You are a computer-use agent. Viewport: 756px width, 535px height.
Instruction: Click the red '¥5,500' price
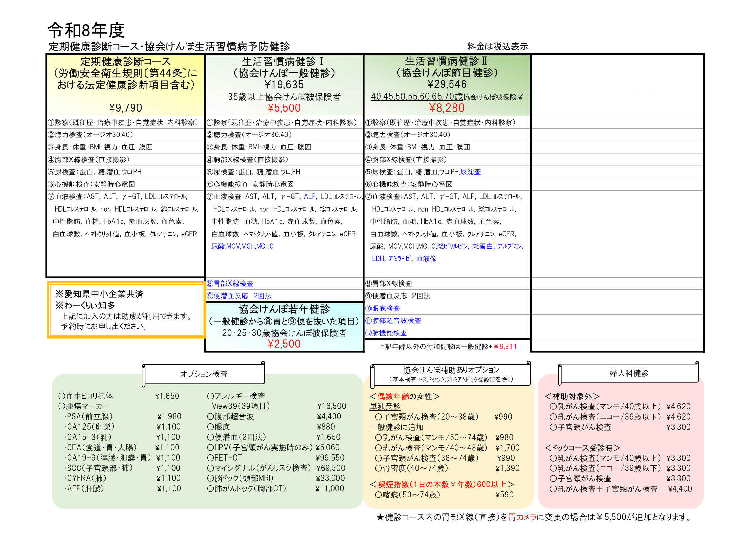pos(284,108)
